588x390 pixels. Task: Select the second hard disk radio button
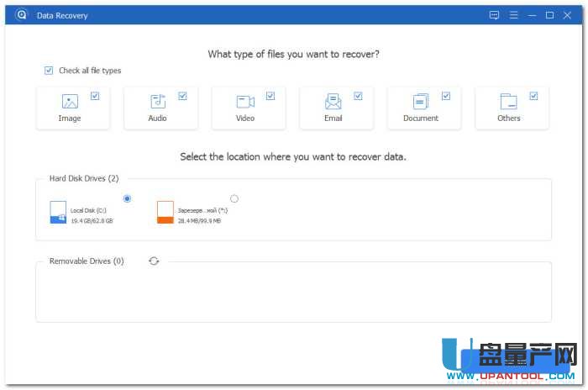click(234, 198)
